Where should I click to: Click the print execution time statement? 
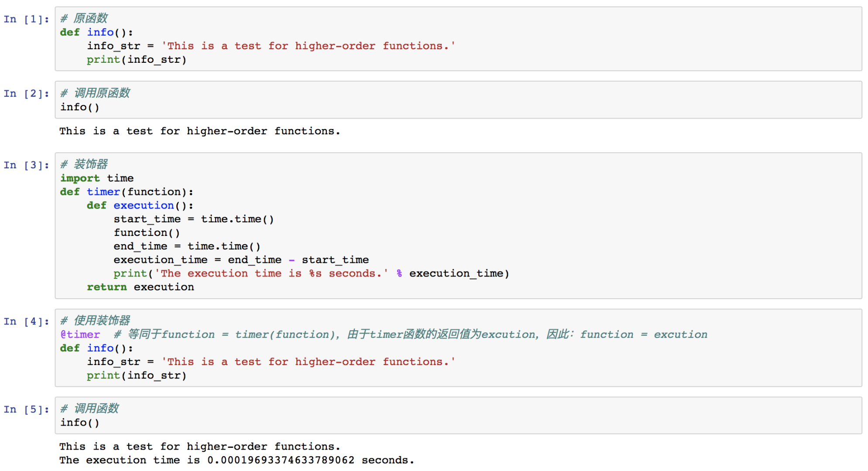tap(311, 273)
